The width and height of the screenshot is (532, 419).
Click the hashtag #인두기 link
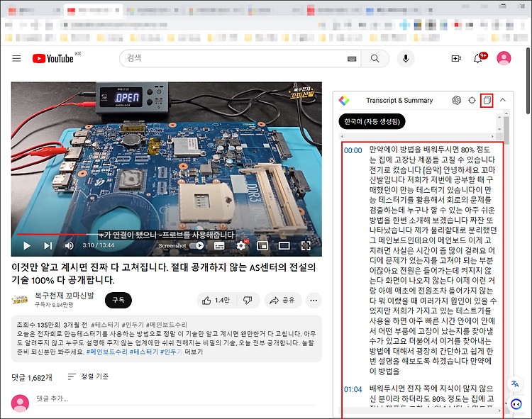[171, 352]
